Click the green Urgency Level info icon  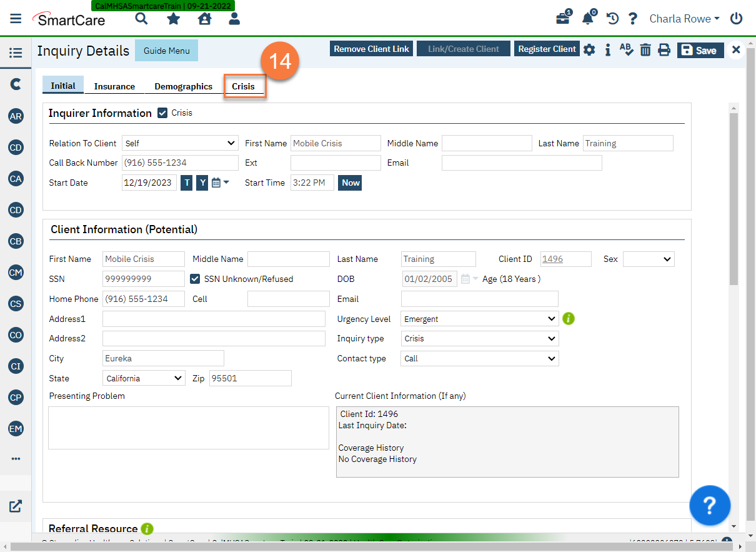point(568,319)
